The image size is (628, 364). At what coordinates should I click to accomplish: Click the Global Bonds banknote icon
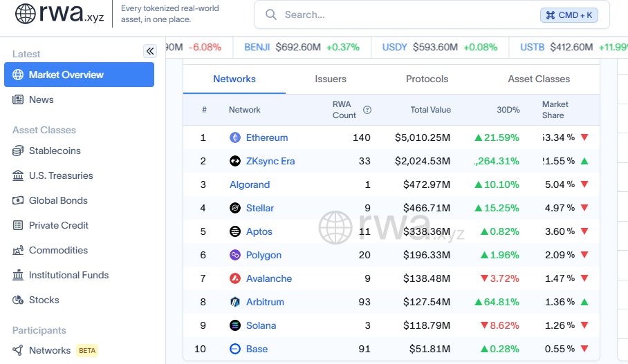(18, 200)
